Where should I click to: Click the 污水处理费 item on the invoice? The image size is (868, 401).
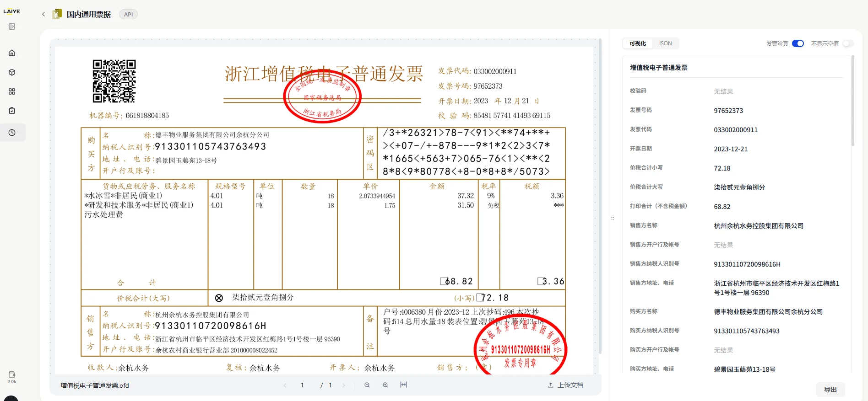tap(103, 214)
